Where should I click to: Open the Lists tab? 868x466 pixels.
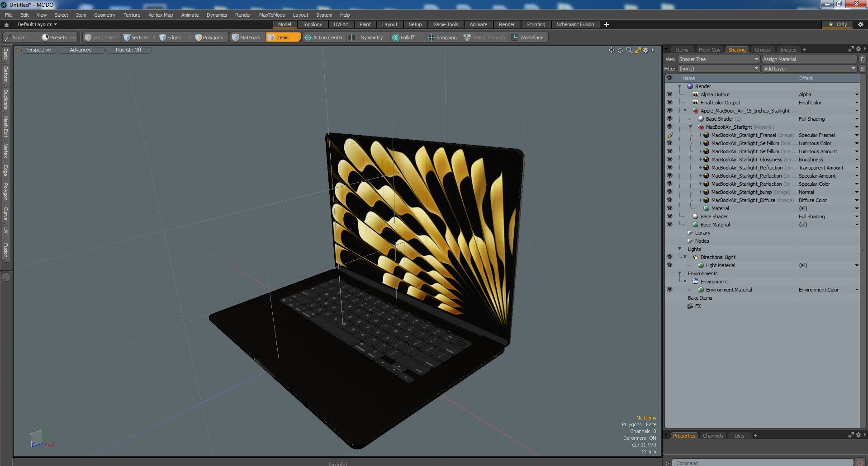point(739,436)
